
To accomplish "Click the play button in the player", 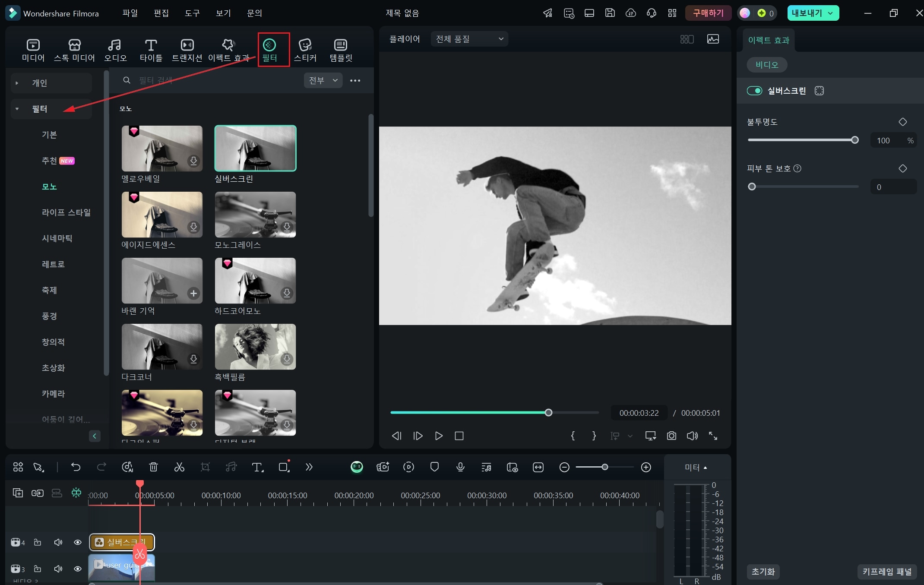I will pyautogui.click(x=439, y=436).
